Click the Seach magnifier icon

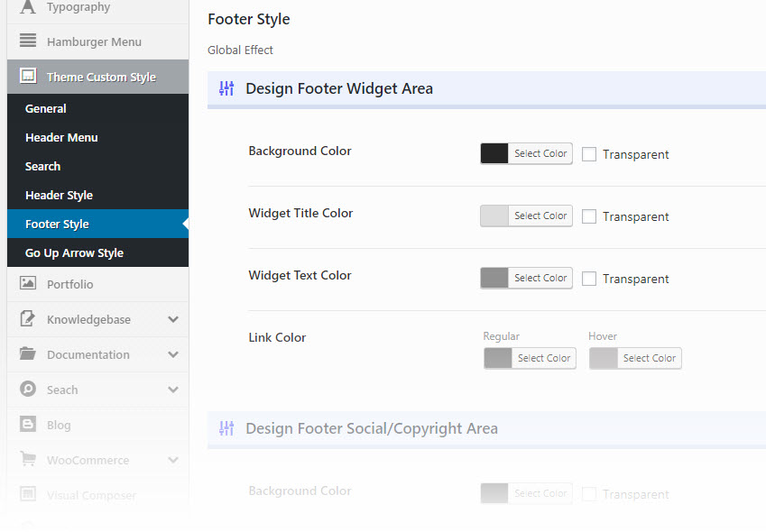coord(28,390)
